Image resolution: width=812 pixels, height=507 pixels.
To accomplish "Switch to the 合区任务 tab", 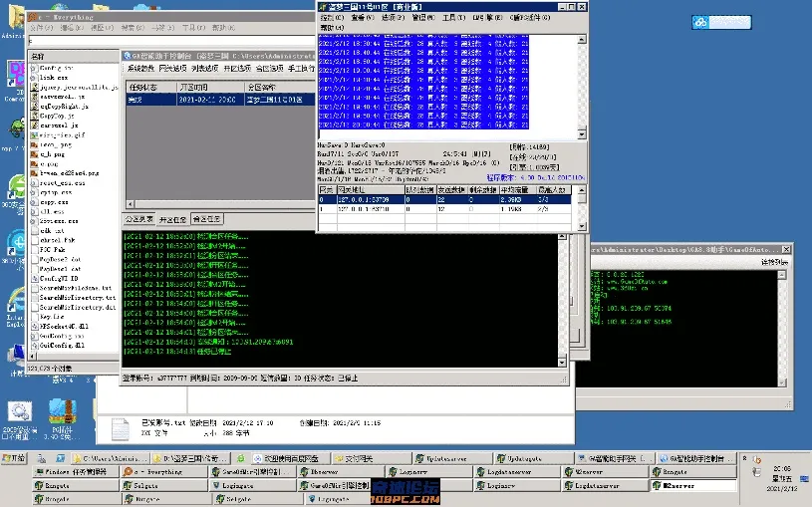I will [206, 219].
